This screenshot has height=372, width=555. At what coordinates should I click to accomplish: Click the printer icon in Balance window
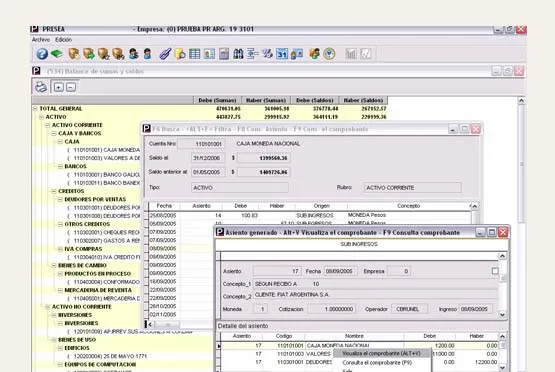[41, 87]
